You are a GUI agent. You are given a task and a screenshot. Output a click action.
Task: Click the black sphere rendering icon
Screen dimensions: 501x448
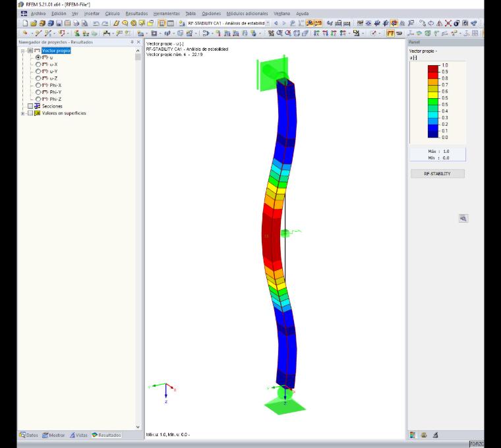pyautogui.click(x=457, y=23)
